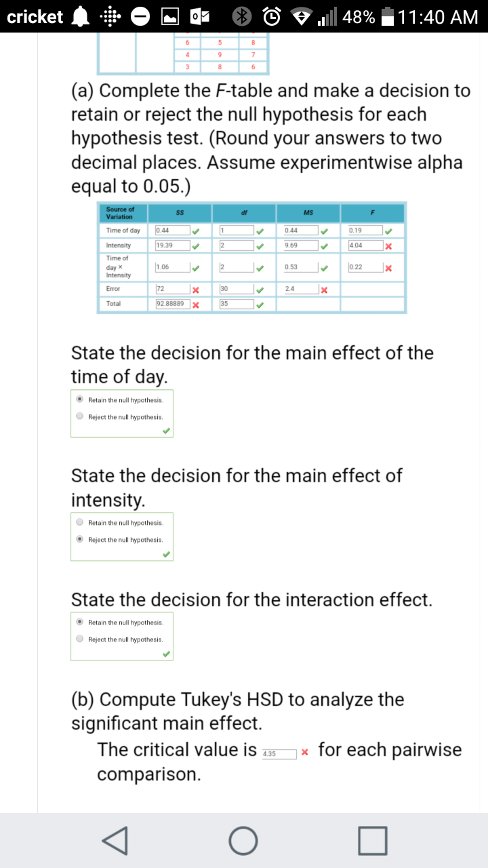Click the Tukey critical value field showing 4.35
The image size is (488, 868).
279,753
